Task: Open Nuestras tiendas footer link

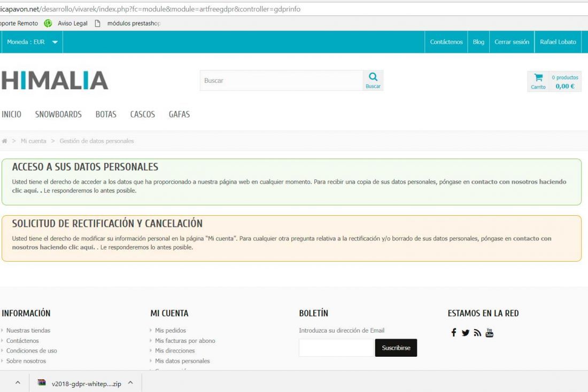Action: coord(28,330)
